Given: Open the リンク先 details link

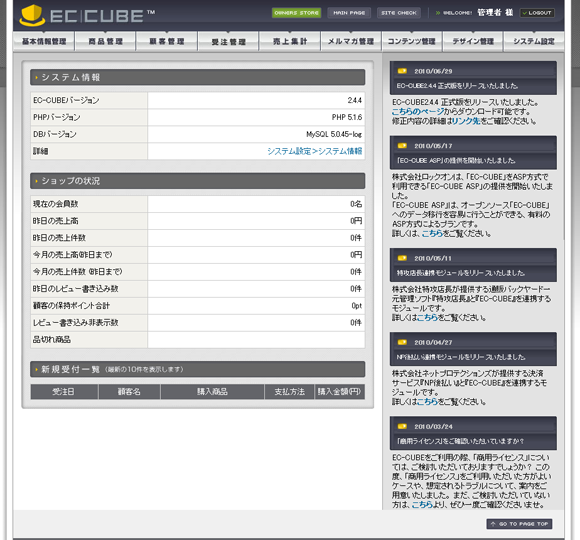Looking at the screenshot, I should [x=466, y=121].
